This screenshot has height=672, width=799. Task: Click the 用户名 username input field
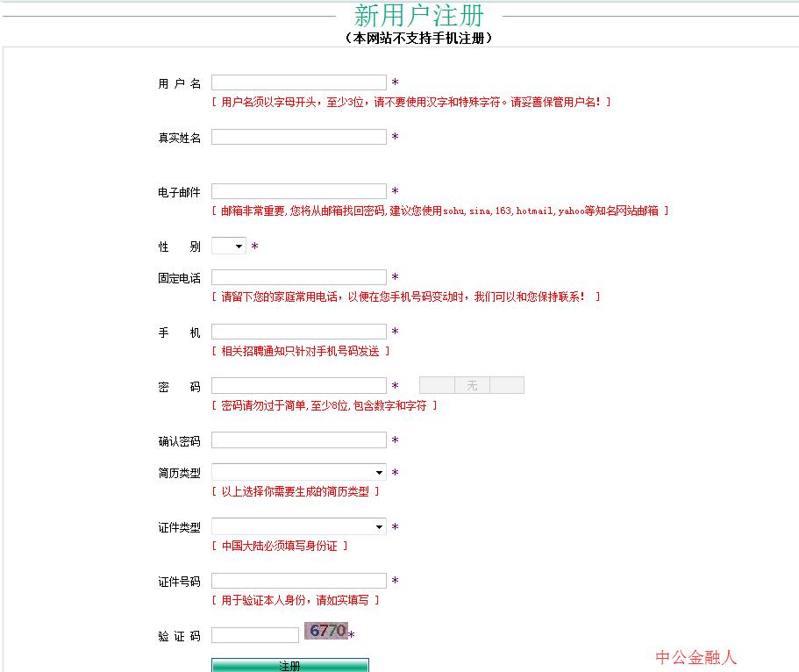pos(298,82)
